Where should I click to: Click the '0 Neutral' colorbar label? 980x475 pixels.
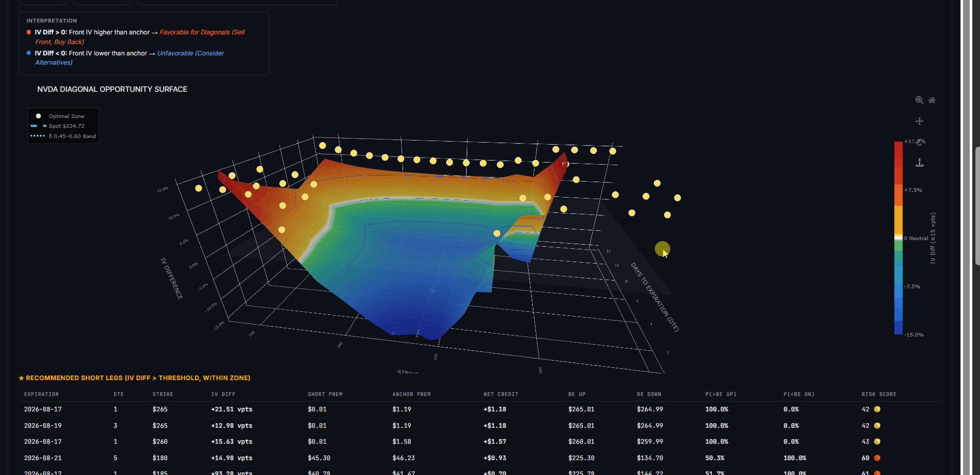pyautogui.click(x=916, y=239)
